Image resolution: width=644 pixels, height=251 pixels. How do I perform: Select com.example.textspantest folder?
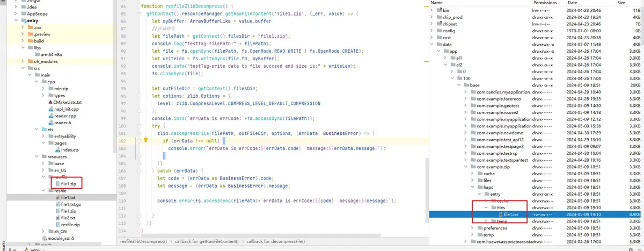pos(499,160)
